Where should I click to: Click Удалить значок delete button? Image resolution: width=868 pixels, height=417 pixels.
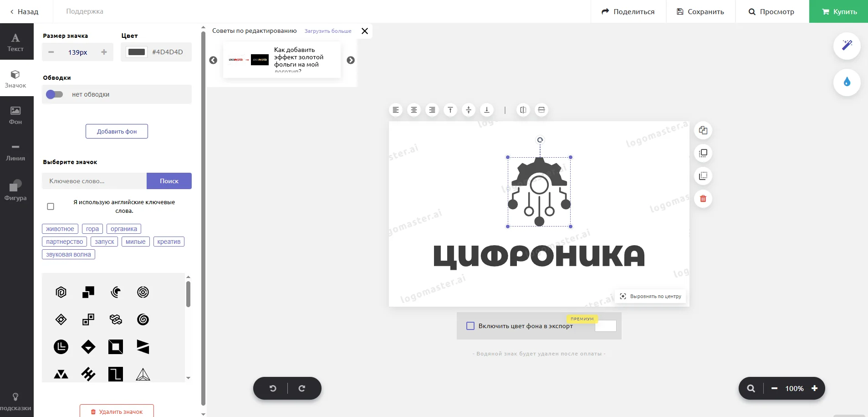coord(117,412)
